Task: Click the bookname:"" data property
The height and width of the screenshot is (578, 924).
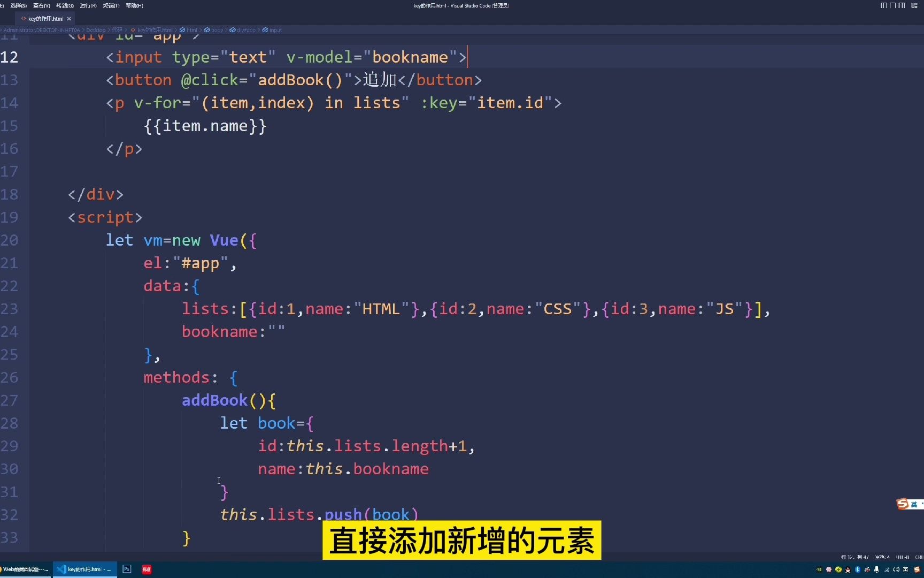Action: [x=233, y=332]
